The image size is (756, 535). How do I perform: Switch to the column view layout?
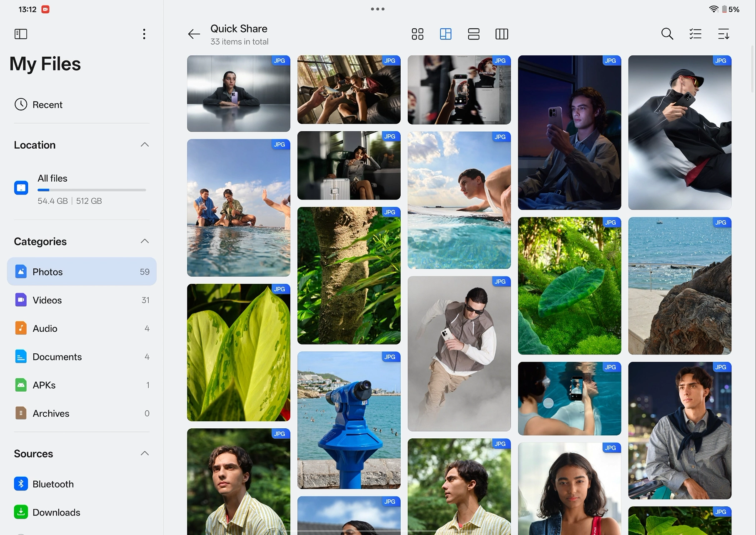[502, 34]
